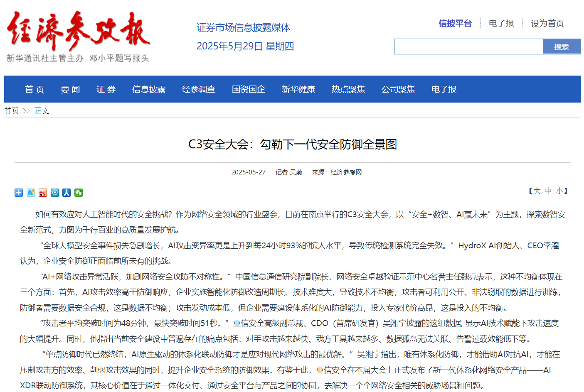Click the 首页 breadcrumb link
This screenshot has height=392, width=584.
[12, 111]
